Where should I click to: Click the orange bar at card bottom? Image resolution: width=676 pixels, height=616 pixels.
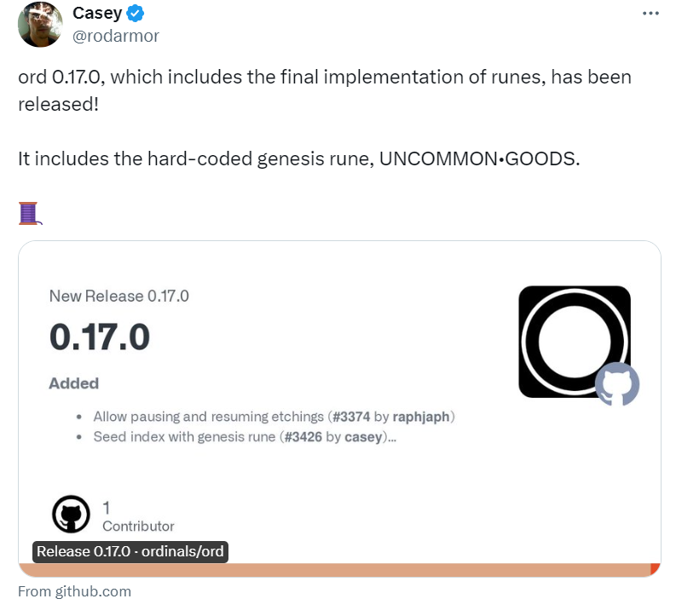pos(339,570)
